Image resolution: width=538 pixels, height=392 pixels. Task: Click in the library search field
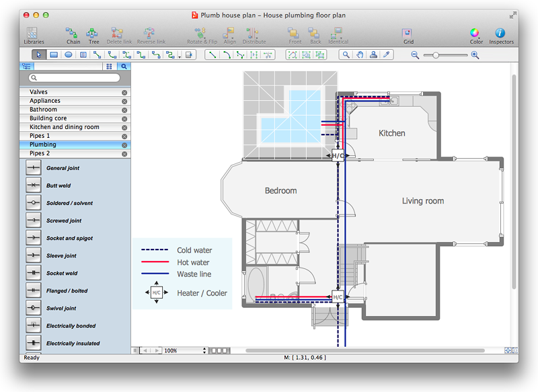(75, 78)
